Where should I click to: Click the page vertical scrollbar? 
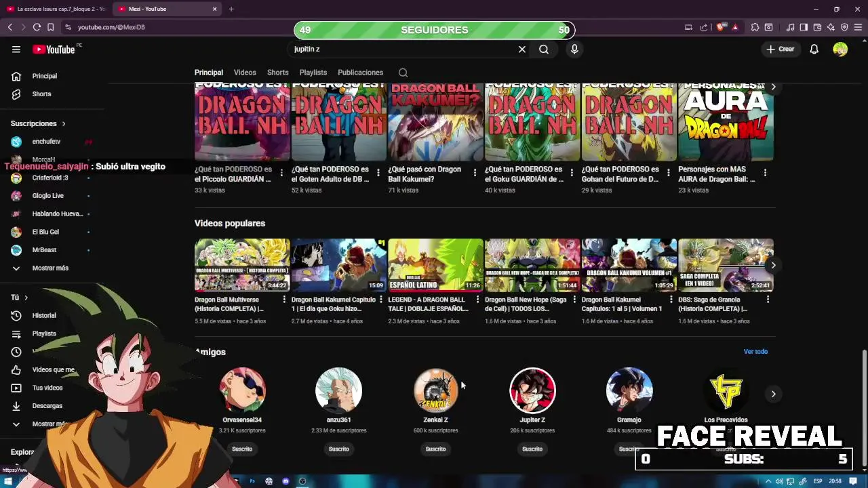[x=864, y=407]
